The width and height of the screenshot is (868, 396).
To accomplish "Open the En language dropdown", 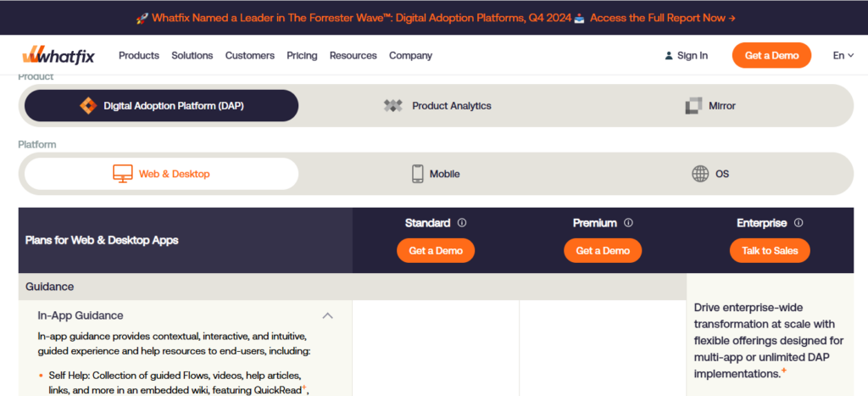I will tap(843, 55).
